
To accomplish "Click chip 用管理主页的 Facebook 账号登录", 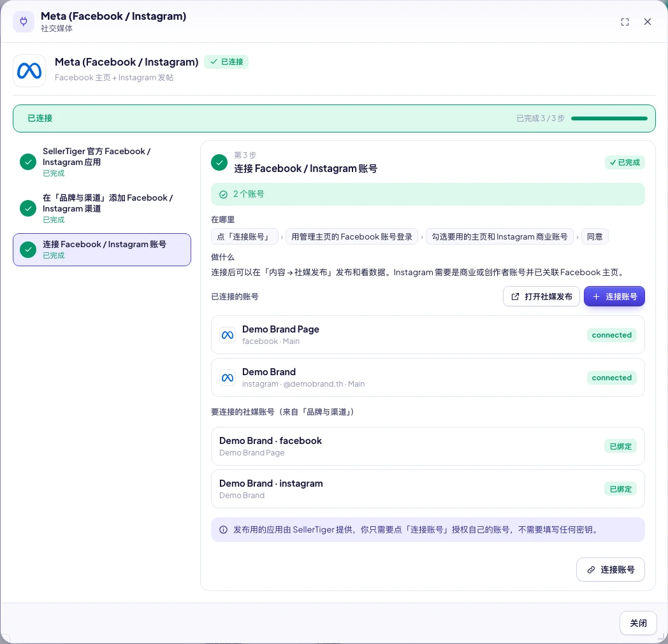I will (351, 237).
